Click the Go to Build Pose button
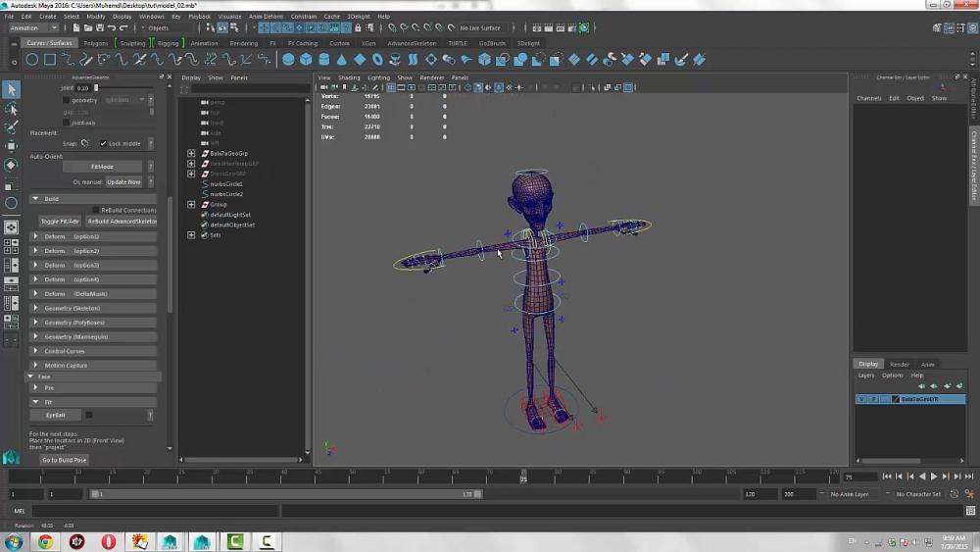Image resolution: width=980 pixels, height=552 pixels. [x=64, y=460]
